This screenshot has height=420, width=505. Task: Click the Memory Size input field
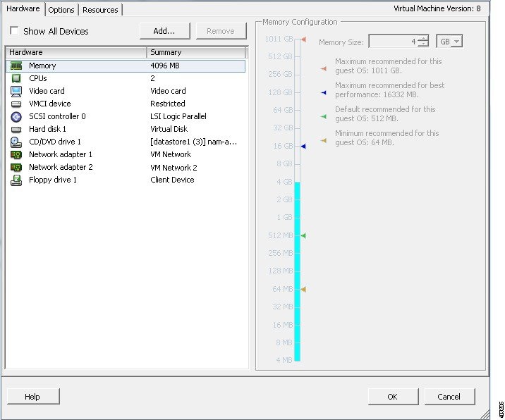coord(393,41)
